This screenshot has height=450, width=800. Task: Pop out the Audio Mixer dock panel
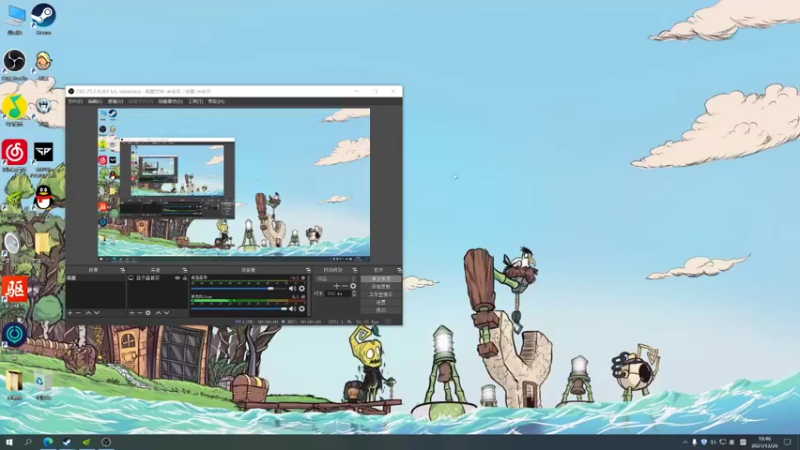308,270
